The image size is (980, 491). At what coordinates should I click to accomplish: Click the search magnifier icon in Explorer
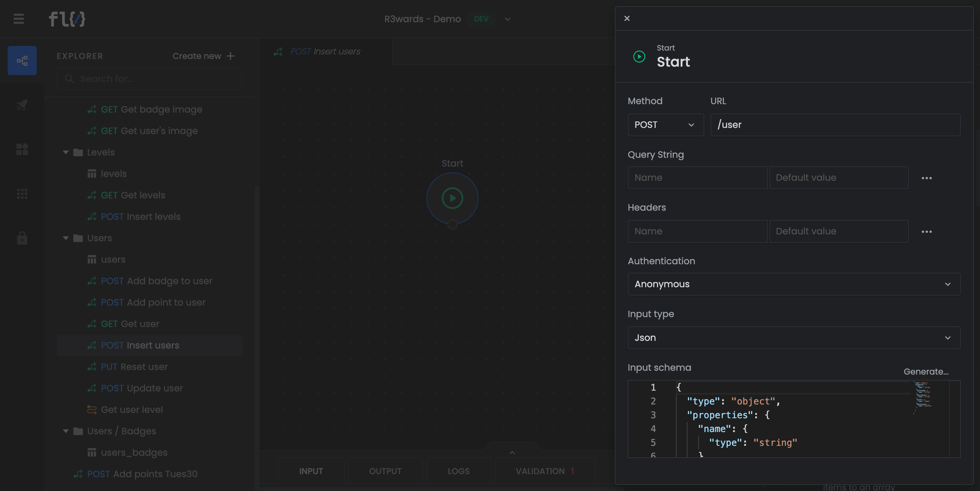69,79
